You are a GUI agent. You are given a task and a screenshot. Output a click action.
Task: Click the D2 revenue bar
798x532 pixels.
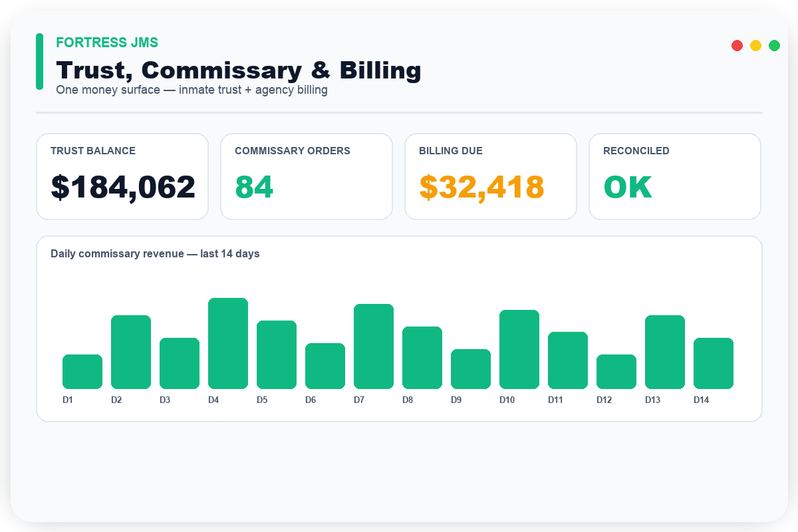(x=131, y=352)
